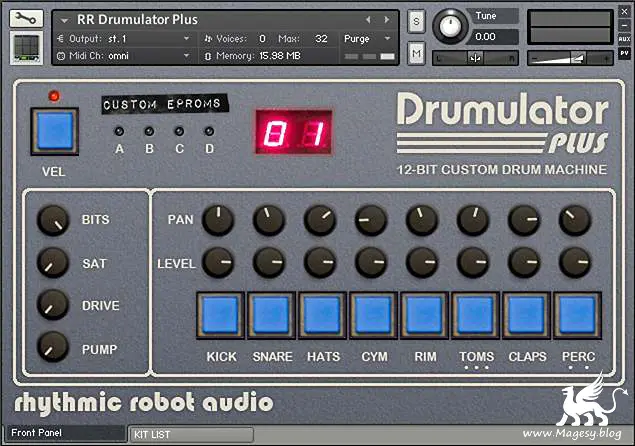Trigger the CYM blue pad
Image resolution: width=635 pixels, height=446 pixels.
373,315
